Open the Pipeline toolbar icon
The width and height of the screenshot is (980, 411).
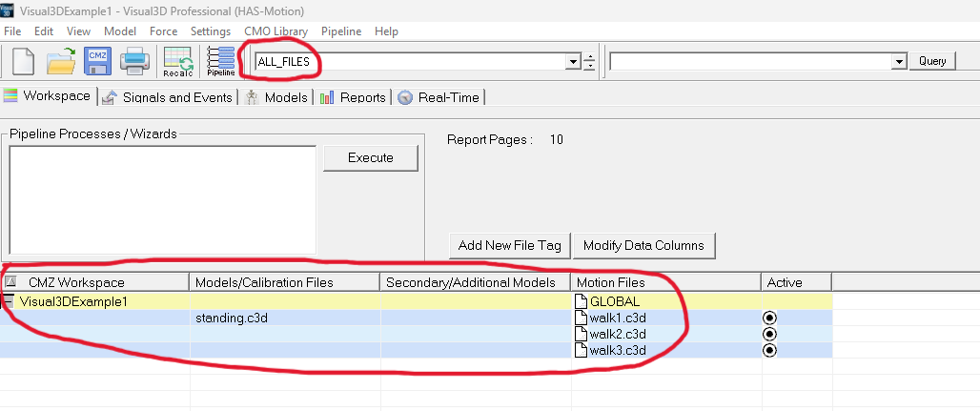(220, 61)
